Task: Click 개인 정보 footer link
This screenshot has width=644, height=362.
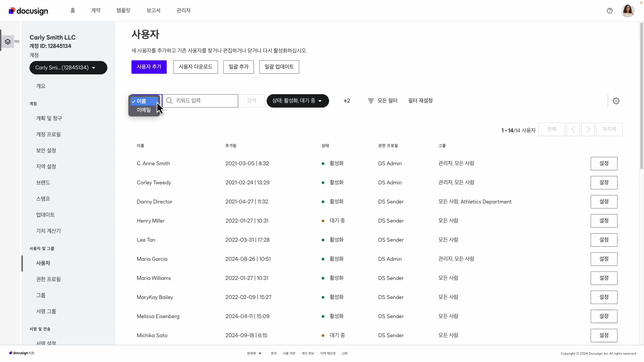Action: [x=308, y=353]
